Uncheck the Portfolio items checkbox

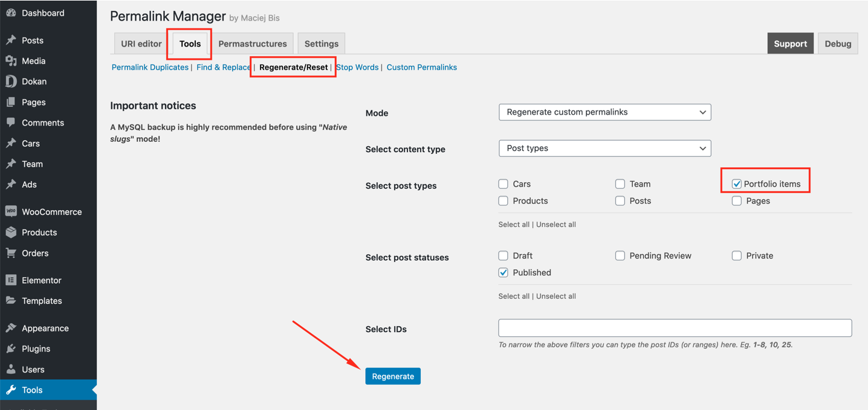tap(736, 184)
